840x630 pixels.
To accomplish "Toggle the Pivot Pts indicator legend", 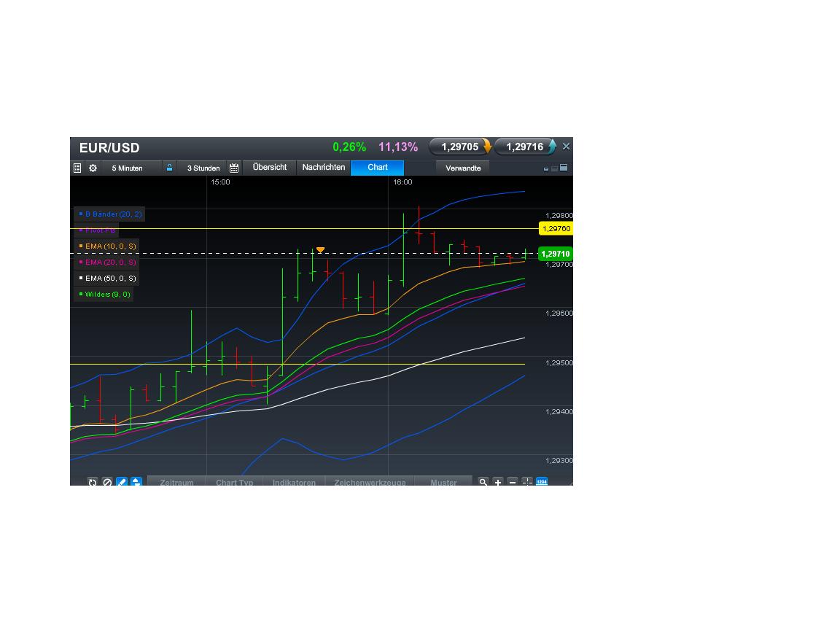I will pos(96,230).
